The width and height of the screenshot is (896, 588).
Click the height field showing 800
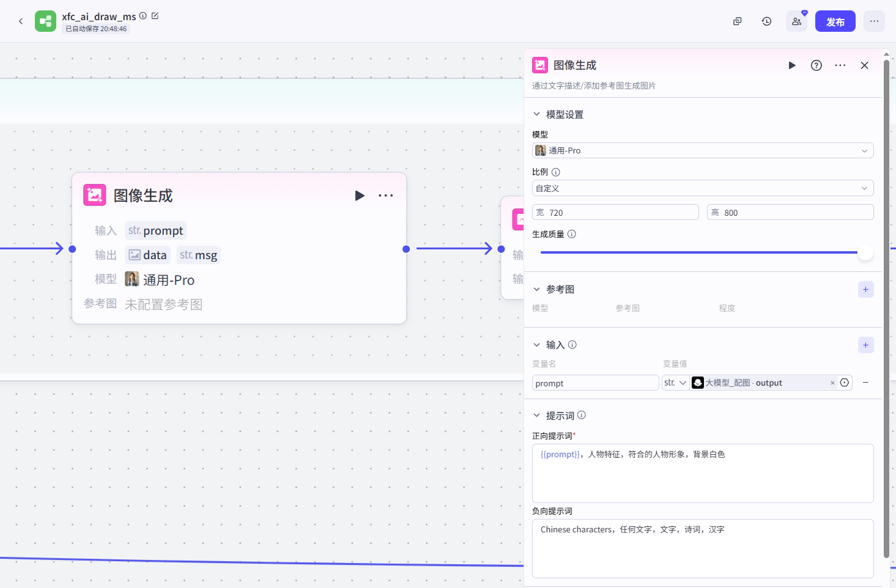pyautogui.click(x=790, y=212)
